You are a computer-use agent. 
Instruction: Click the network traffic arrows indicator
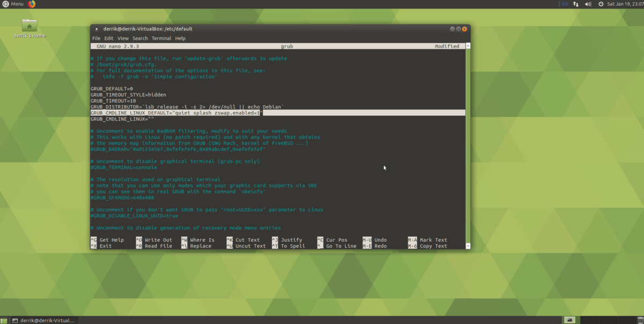[x=575, y=4]
